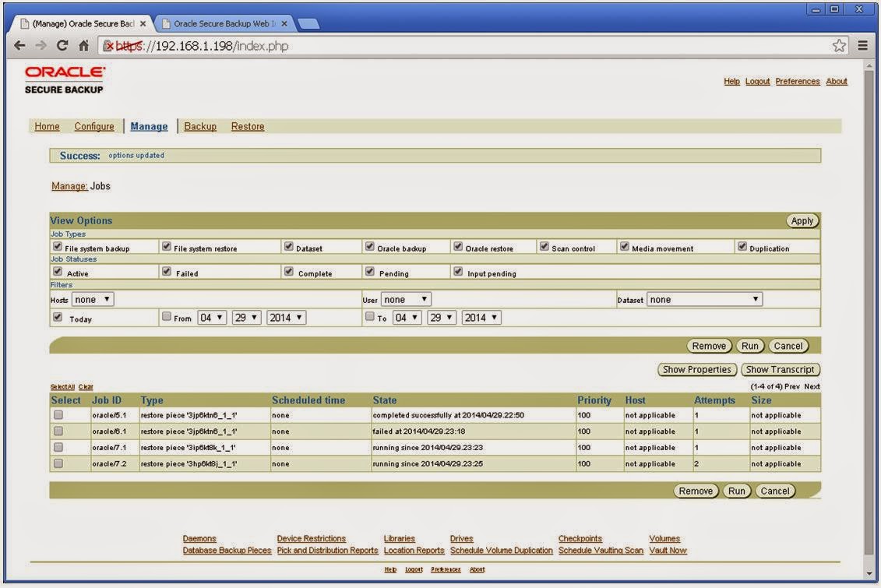The width and height of the screenshot is (881, 588).
Task: Switch to the Home tab
Action: (48, 126)
